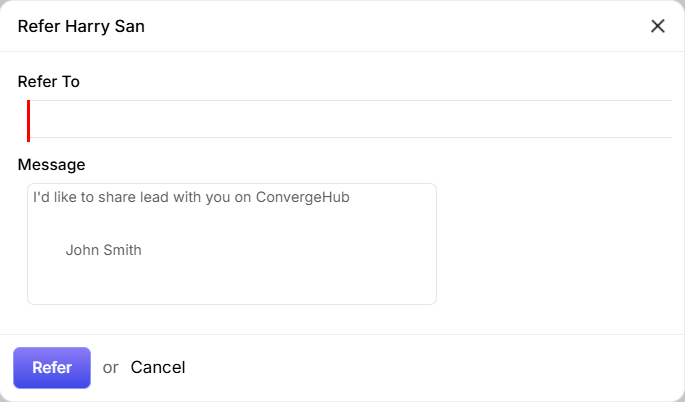Click the "Message" field label
This screenshot has width=685, height=402.
(52, 164)
